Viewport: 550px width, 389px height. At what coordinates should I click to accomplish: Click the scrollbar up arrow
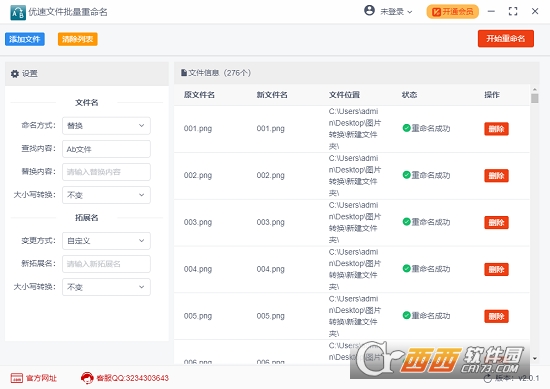coord(535,90)
